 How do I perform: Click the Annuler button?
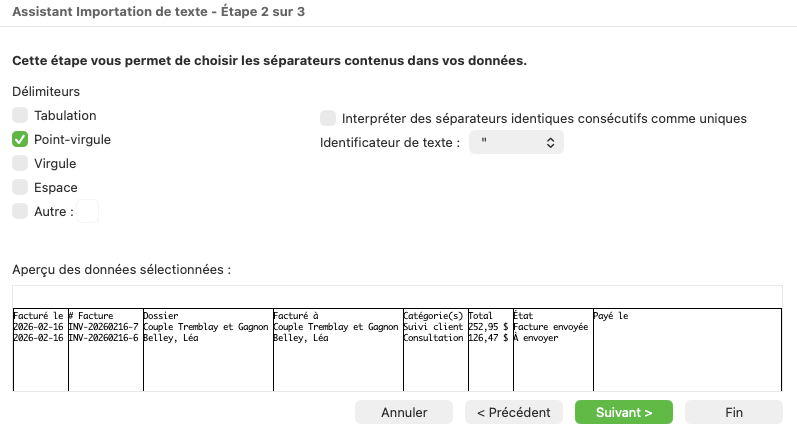[x=404, y=412]
